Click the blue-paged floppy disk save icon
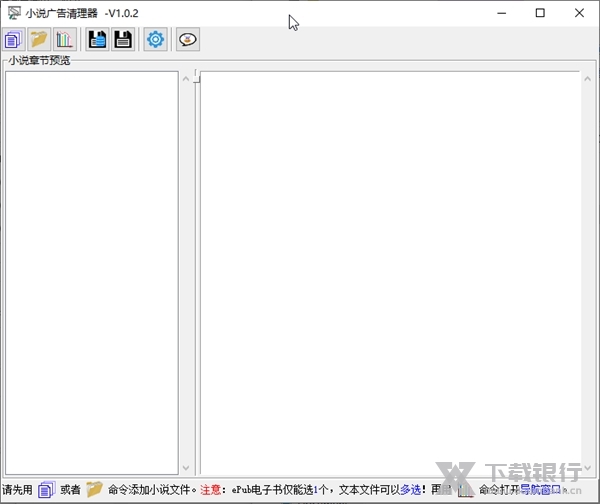The height and width of the screenshot is (504, 600). click(x=97, y=40)
